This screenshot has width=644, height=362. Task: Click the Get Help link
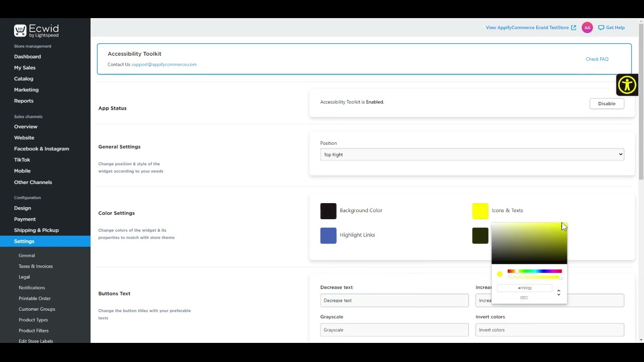(615, 28)
